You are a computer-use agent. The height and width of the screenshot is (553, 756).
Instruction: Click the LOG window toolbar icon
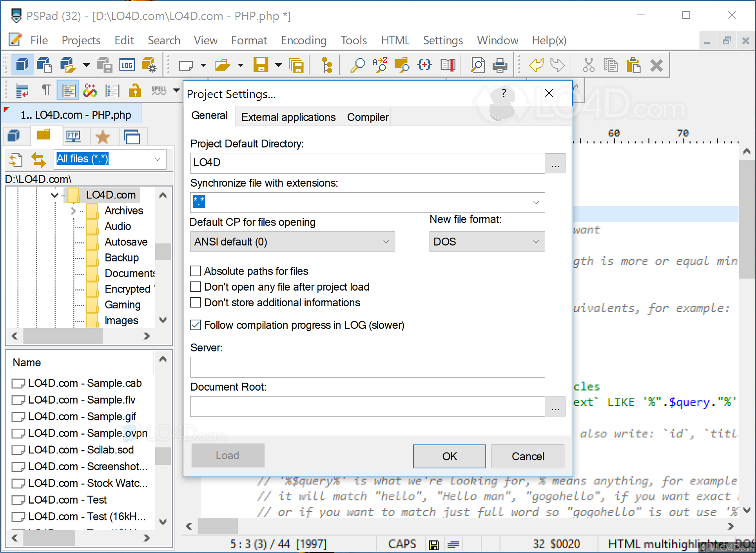[127, 64]
